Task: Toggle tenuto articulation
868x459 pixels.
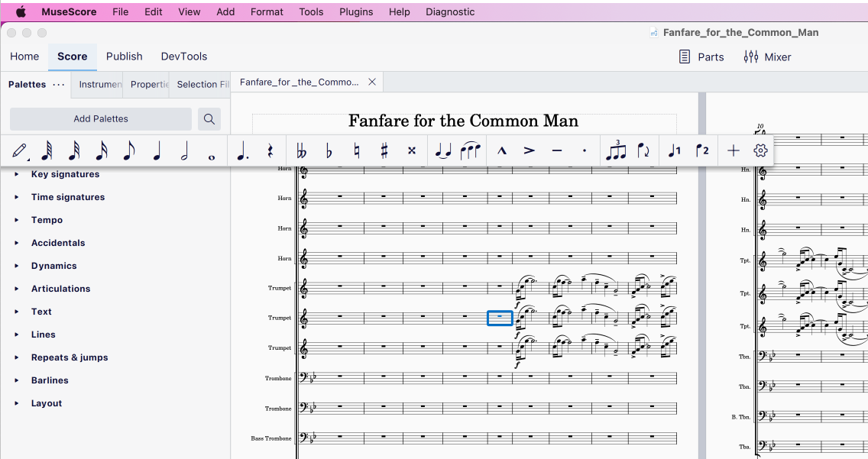Action: click(x=557, y=150)
